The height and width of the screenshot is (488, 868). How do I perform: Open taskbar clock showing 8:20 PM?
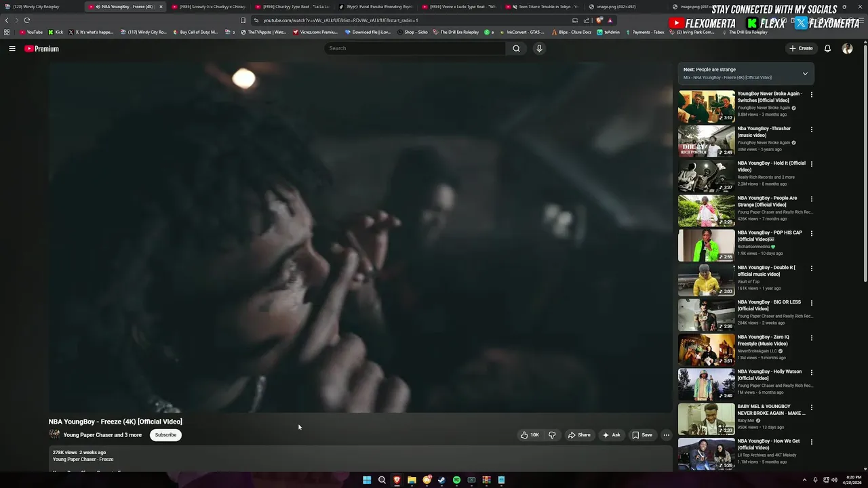853,480
